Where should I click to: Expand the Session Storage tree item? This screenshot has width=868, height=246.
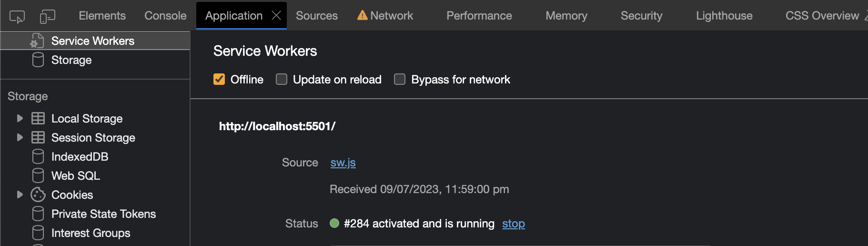pos(20,137)
